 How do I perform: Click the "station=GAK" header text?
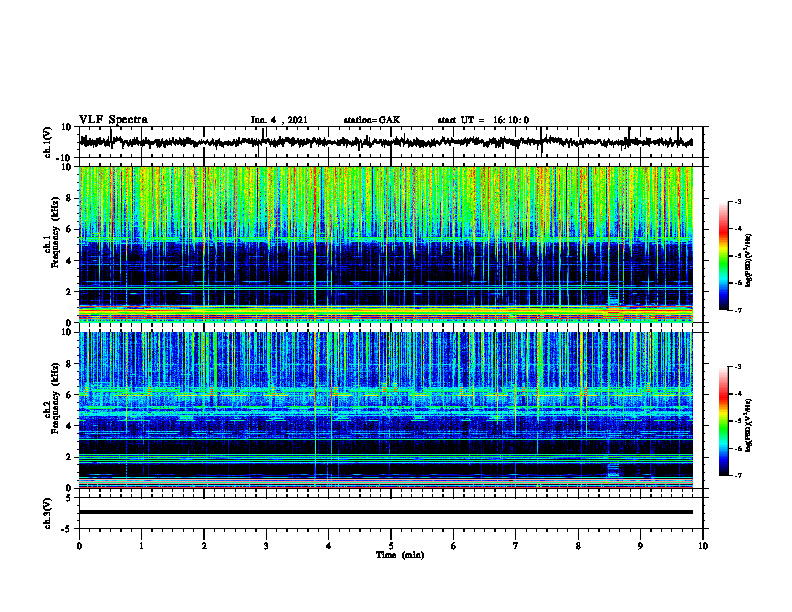tap(372, 120)
